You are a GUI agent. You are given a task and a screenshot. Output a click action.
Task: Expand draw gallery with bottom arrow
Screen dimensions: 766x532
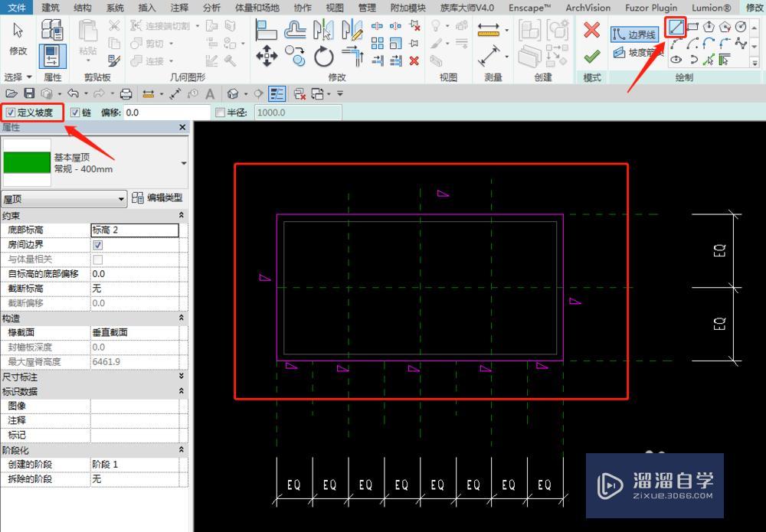click(755, 63)
